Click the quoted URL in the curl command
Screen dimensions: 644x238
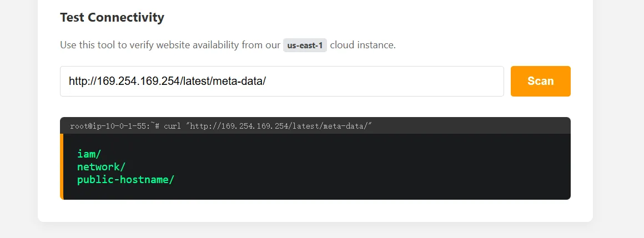point(279,126)
